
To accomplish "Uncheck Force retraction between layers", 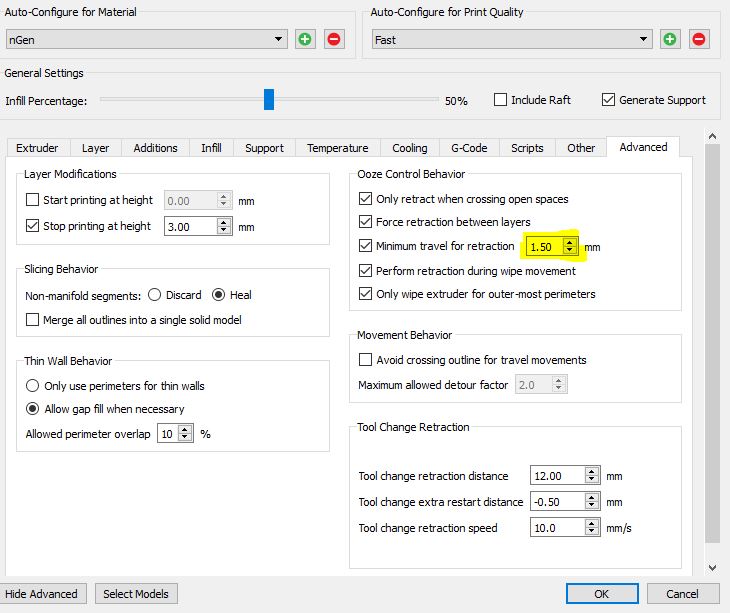I will coord(365,222).
